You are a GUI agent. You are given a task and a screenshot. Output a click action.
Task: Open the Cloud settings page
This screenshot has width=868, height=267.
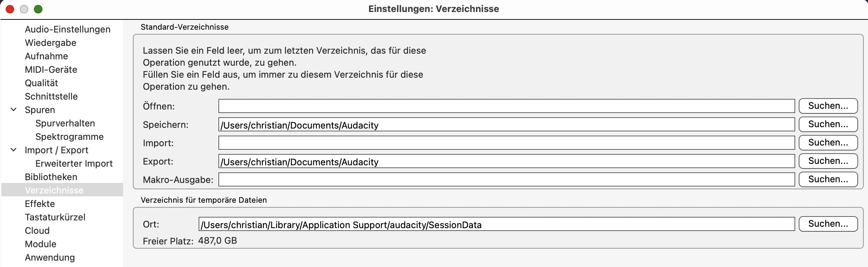pyautogui.click(x=37, y=231)
